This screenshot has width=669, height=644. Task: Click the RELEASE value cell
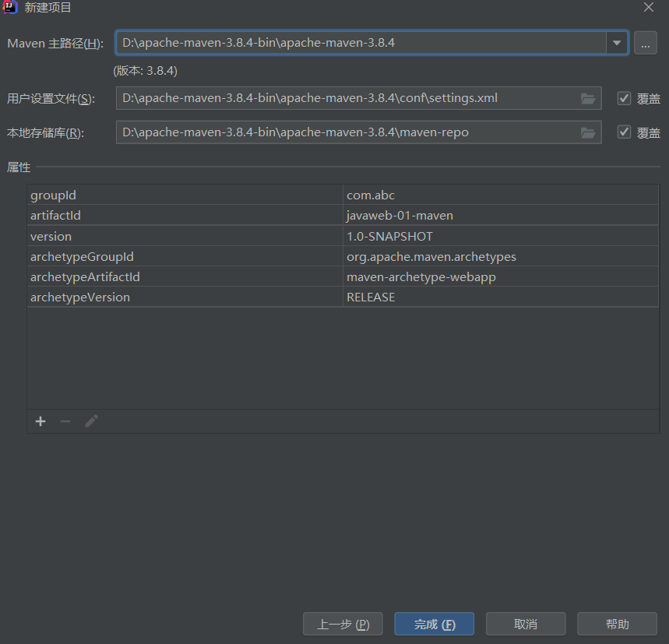[x=501, y=297]
